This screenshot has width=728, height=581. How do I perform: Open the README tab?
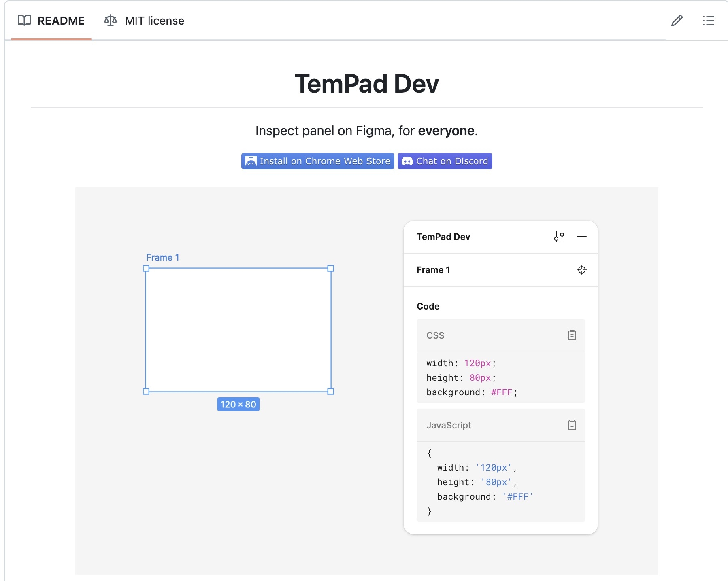click(51, 21)
